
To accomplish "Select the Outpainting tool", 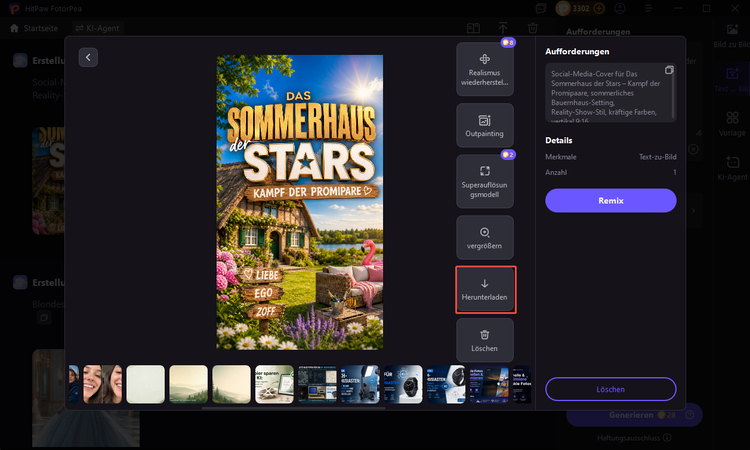I will (485, 125).
